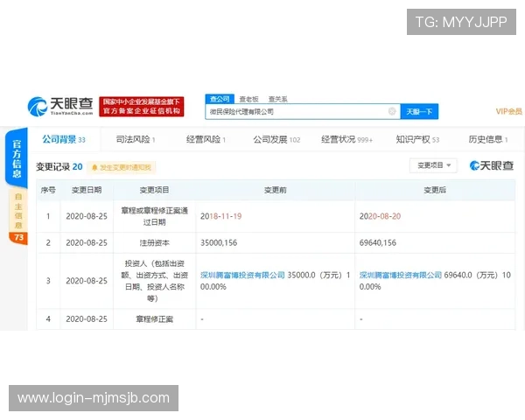Image resolution: width=525 pixels, height=420 pixels.
Task: Switch to the 查关系 search tab
Action: click(x=278, y=99)
